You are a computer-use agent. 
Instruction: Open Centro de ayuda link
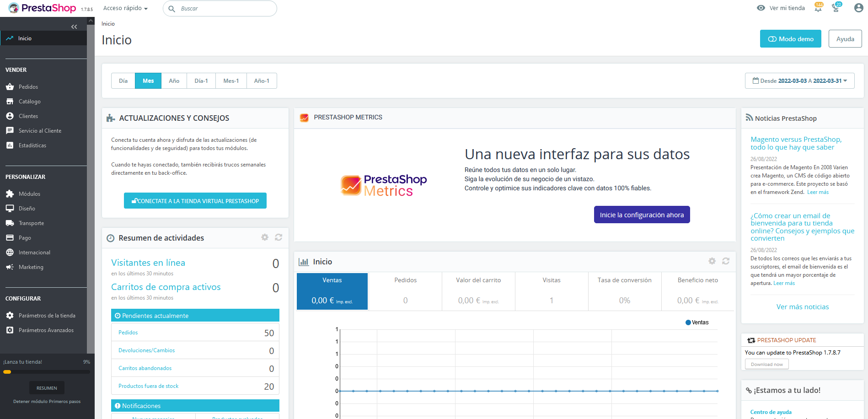pyautogui.click(x=771, y=412)
